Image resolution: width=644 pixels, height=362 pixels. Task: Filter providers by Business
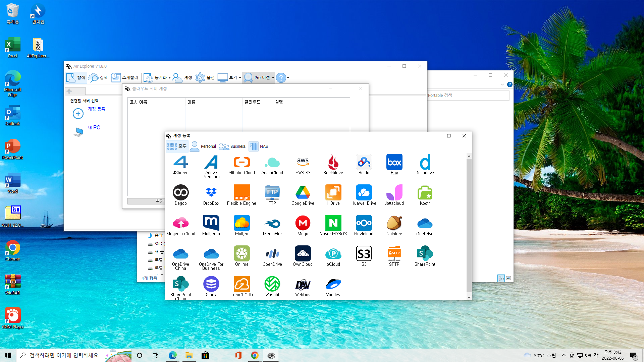click(232, 146)
